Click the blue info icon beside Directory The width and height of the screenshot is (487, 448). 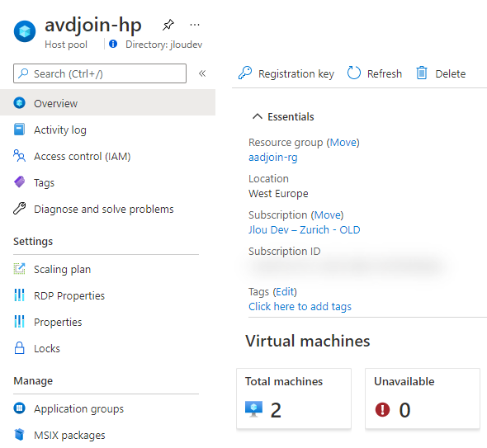point(113,44)
